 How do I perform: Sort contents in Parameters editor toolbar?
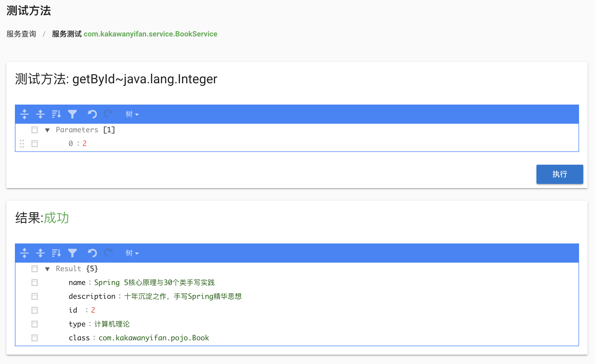(56, 114)
